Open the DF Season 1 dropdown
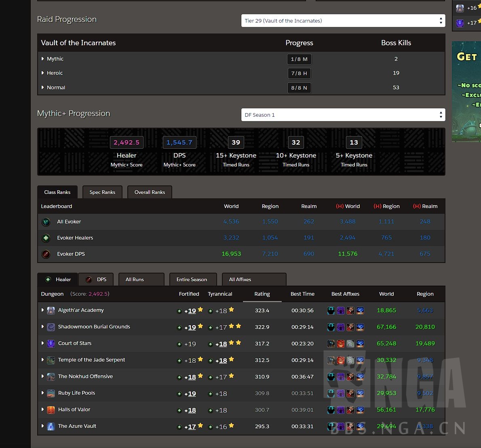 click(x=343, y=115)
